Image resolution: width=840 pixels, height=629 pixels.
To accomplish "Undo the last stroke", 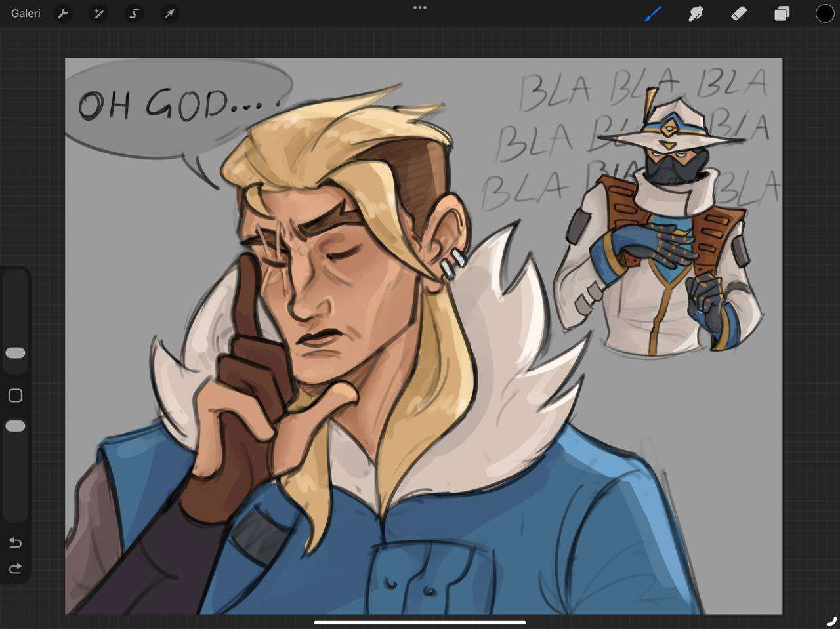I will 15,542.
